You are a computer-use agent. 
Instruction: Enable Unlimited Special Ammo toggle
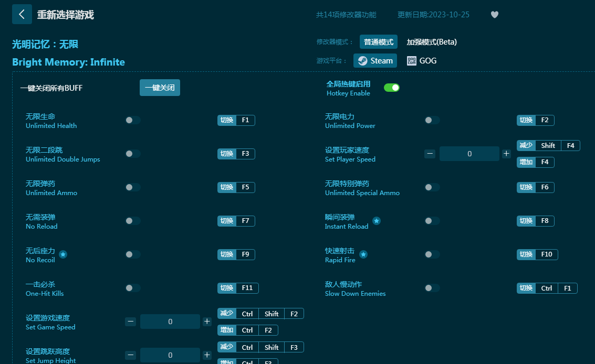click(x=432, y=187)
